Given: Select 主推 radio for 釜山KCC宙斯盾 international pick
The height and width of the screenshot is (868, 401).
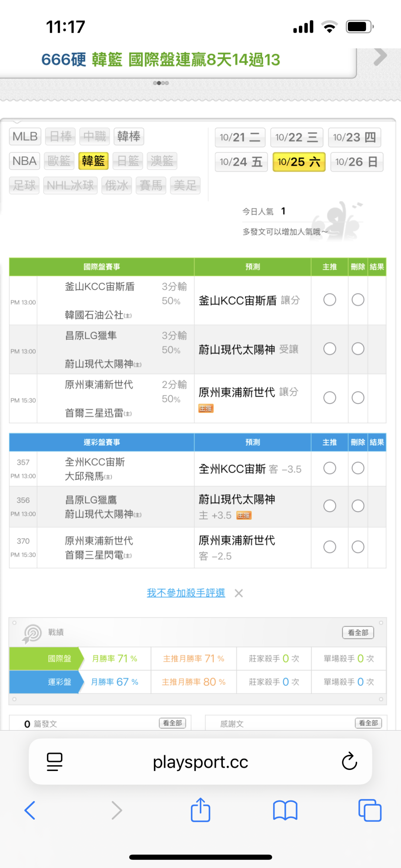Looking at the screenshot, I should (x=330, y=300).
